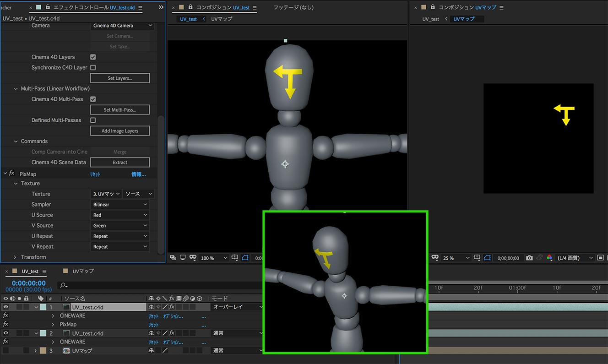
Task: Collapse the Multi-Pass (Linear Workflow) section
Action: (16, 89)
